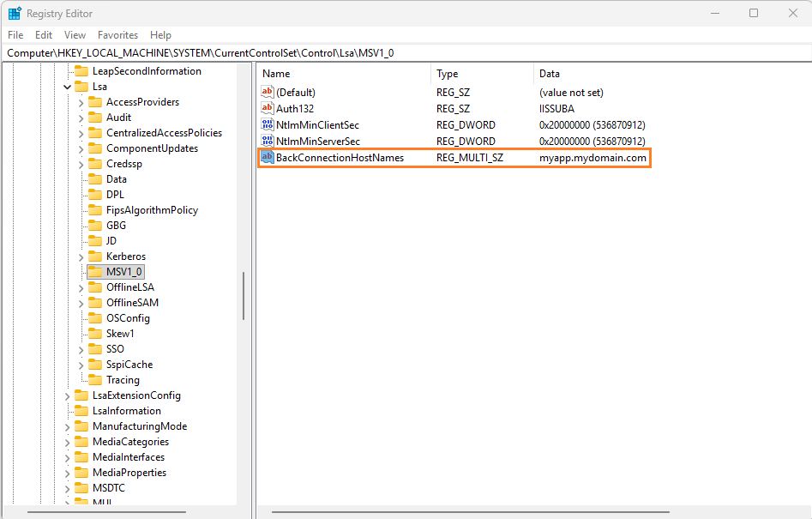Image resolution: width=812 pixels, height=519 pixels.
Task: Select the OfflineSAM tree key
Action: pyautogui.click(x=133, y=303)
